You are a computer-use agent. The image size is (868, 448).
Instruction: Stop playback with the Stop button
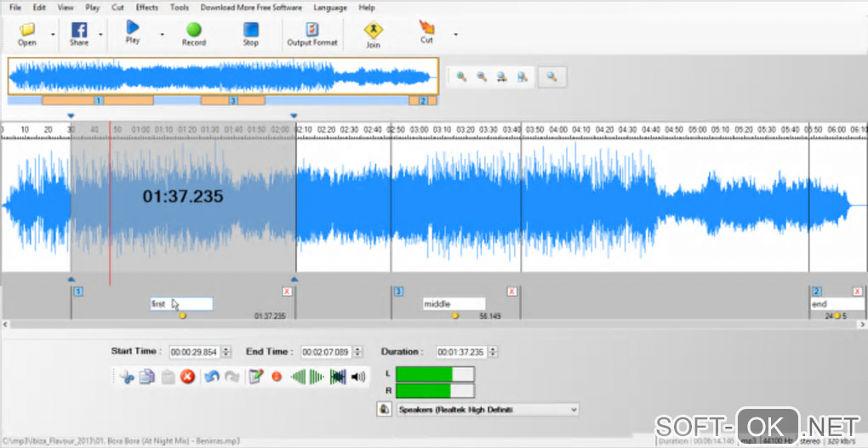click(x=251, y=34)
